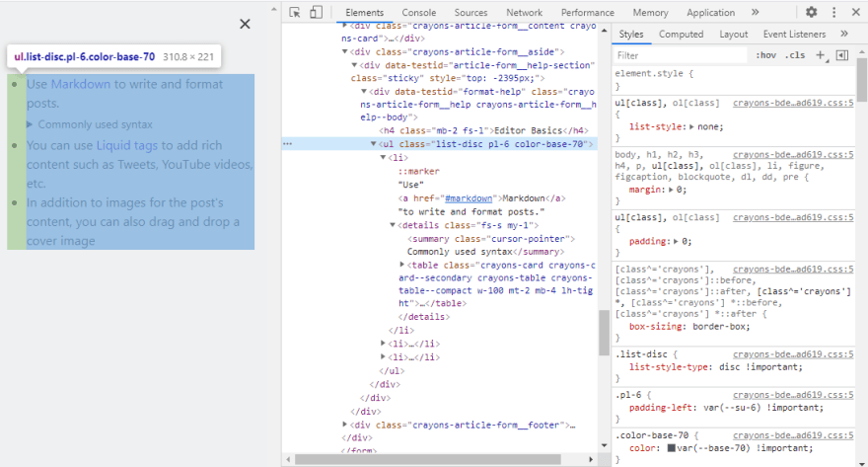
Task: Click the list-style-type disc declaration
Action: pyautogui.click(x=715, y=367)
